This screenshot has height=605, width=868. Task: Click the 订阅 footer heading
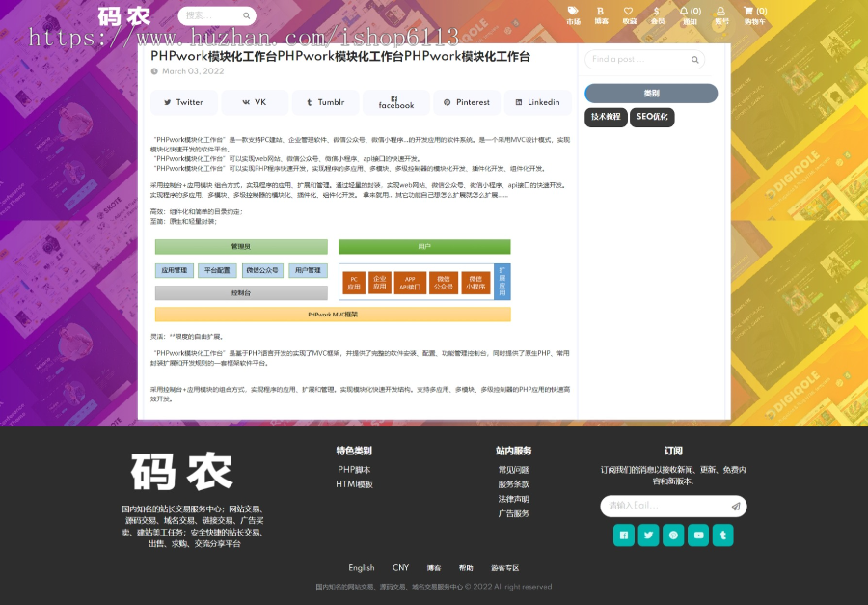click(673, 451)
